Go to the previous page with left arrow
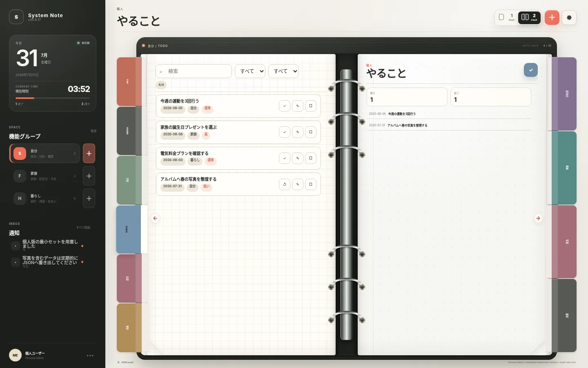The width and height of the screenshot is (588, 368). pyautogui.click(x=155, y=218)
